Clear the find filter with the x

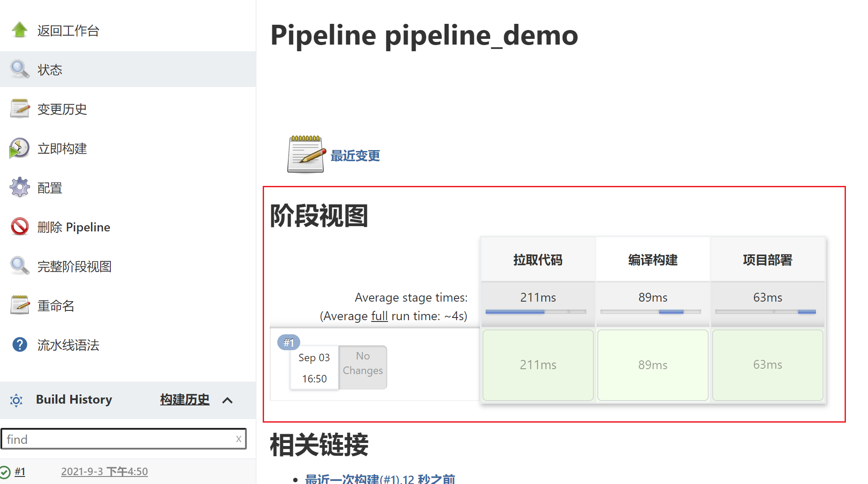(238, 439)
